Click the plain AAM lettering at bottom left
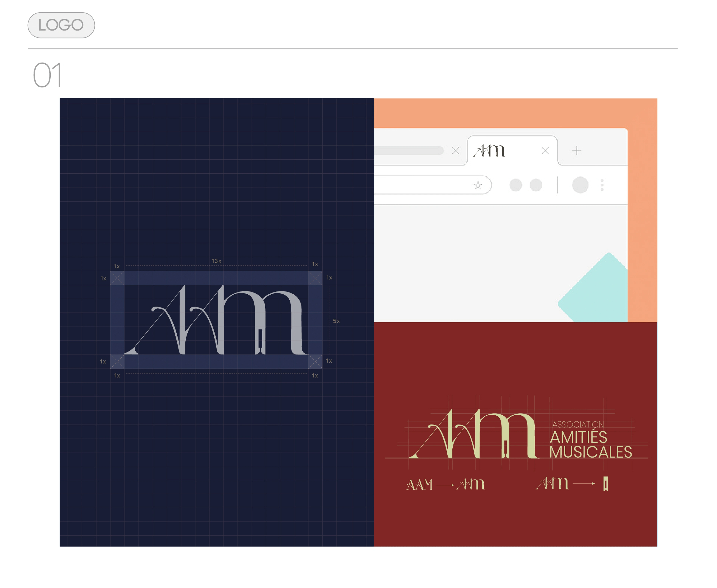This screenshot has height=588, width=717. (420, 484)
